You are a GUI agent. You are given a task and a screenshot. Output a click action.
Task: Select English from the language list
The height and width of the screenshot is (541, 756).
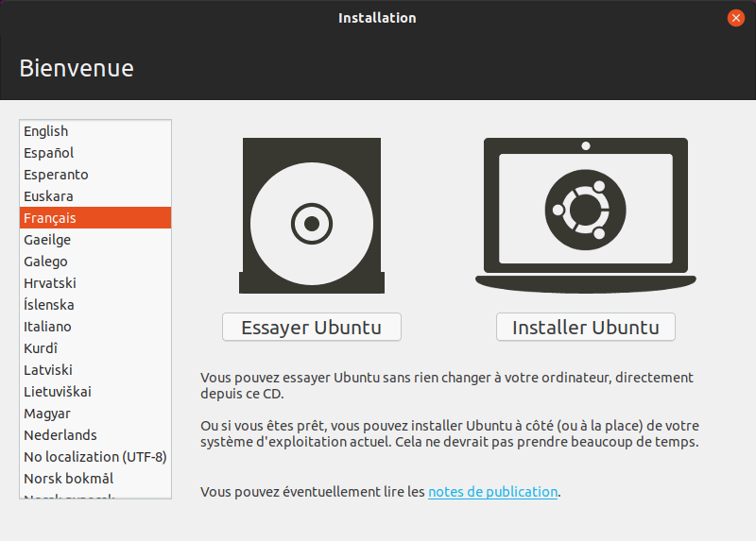46,131
